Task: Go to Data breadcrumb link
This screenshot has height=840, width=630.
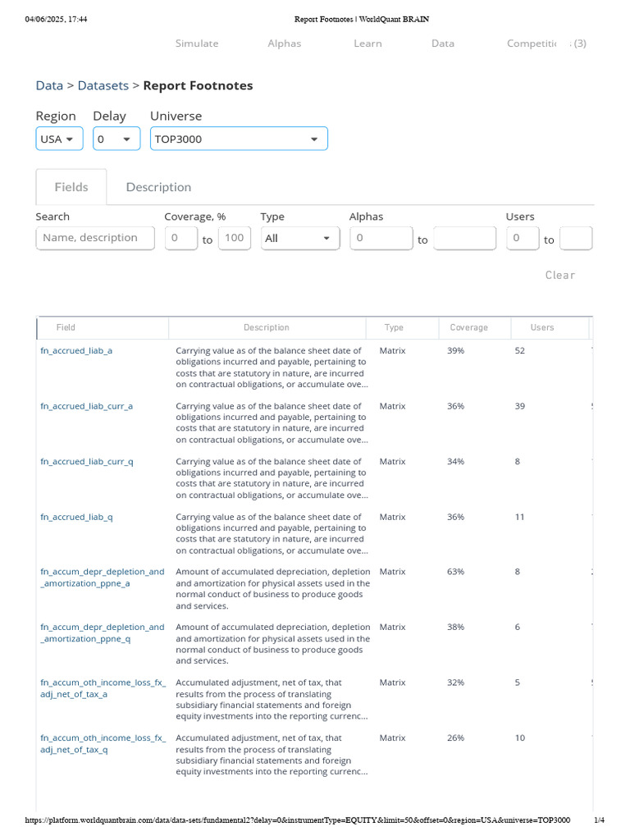Action: click(49, 85)
